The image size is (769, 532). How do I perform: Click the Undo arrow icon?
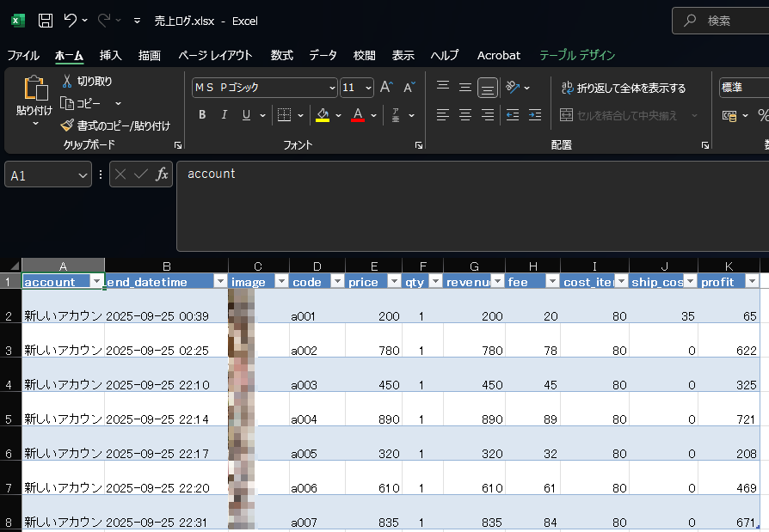(71, 21)
